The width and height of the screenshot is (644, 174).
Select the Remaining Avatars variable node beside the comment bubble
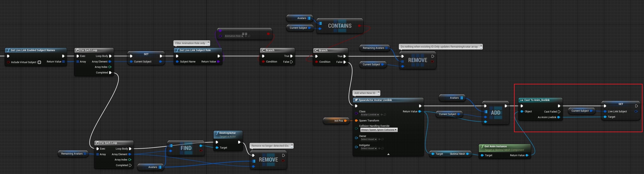tap(374, 48)
